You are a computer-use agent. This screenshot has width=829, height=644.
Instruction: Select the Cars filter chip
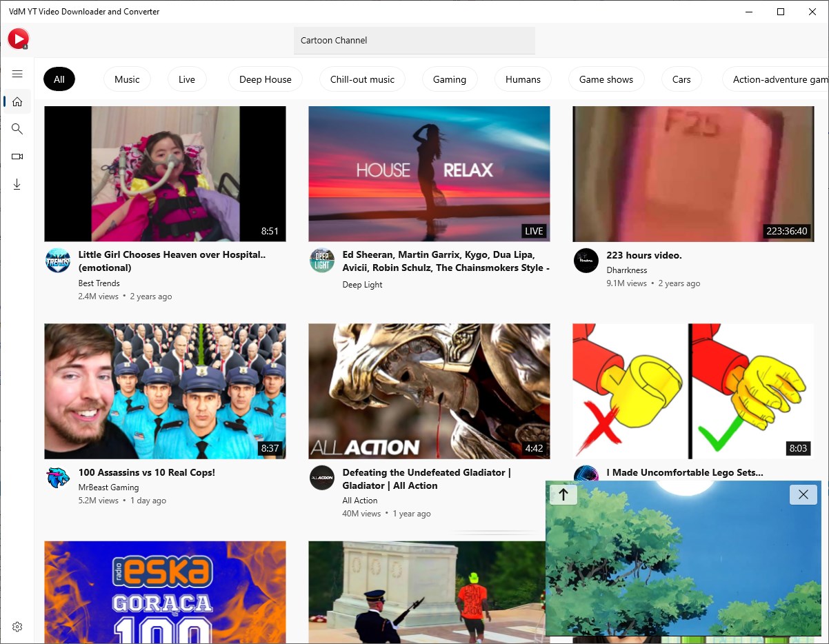pyautogui.click(x=681, y=79)
